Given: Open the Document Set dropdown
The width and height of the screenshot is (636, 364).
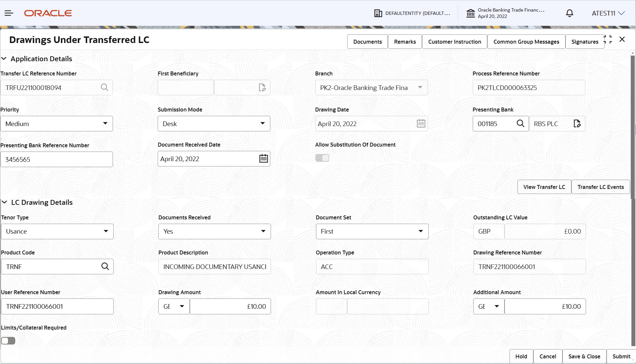Looking at the screenshot, I should click(x=420, y=231).
